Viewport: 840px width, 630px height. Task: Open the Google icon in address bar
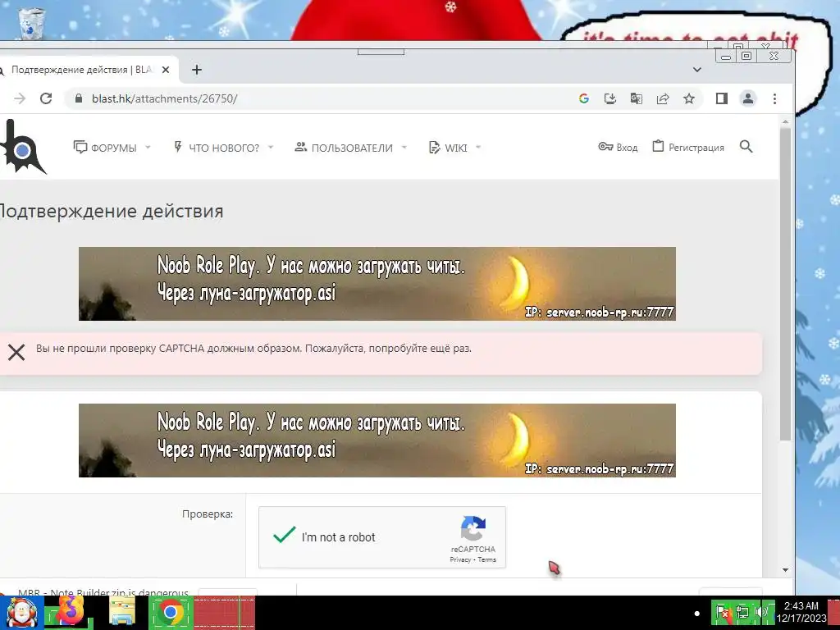[584, 98]
